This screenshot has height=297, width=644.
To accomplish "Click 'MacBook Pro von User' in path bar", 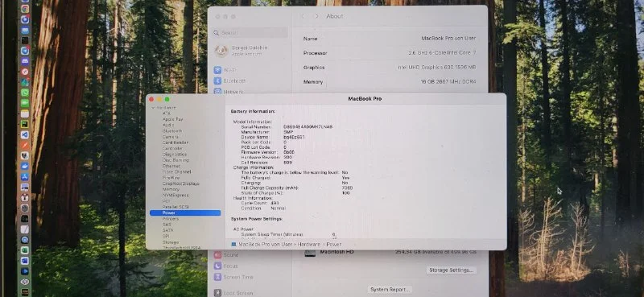I will (x=266, y=244).
